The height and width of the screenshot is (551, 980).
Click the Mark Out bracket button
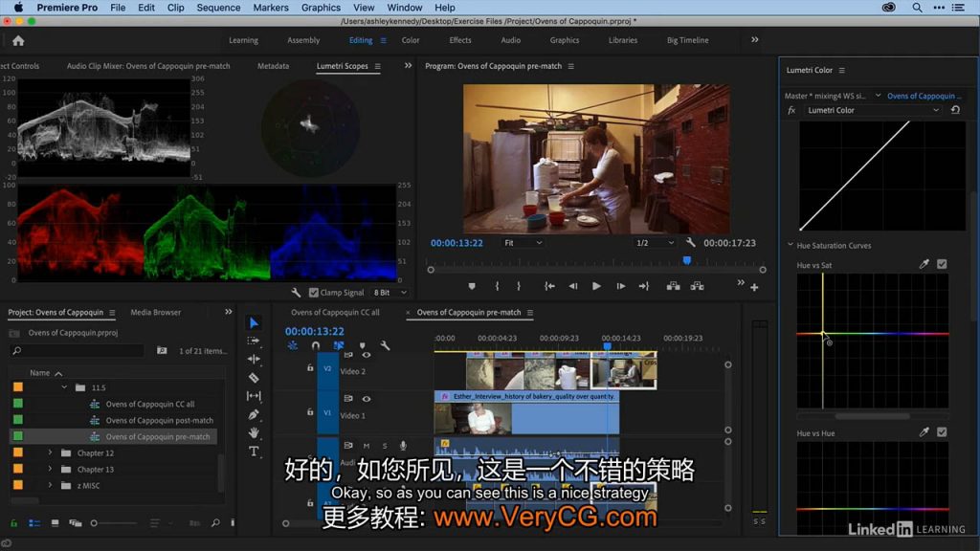tap(519, 286)
